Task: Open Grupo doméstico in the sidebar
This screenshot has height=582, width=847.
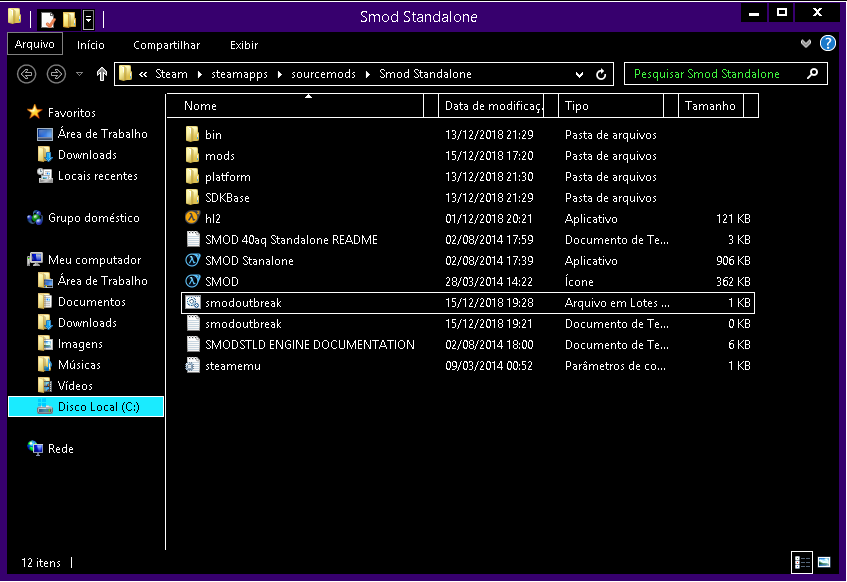Action: pos(93,218)
